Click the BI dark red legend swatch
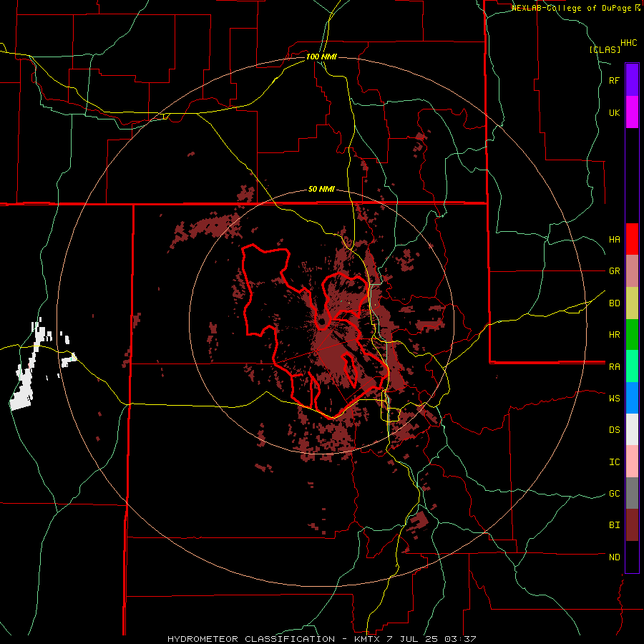This screenshot has height=644, width=644. (x=632, y=525)
